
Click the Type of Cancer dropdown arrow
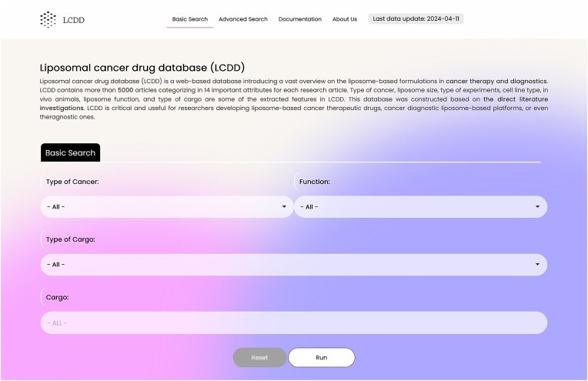[284, 206]
